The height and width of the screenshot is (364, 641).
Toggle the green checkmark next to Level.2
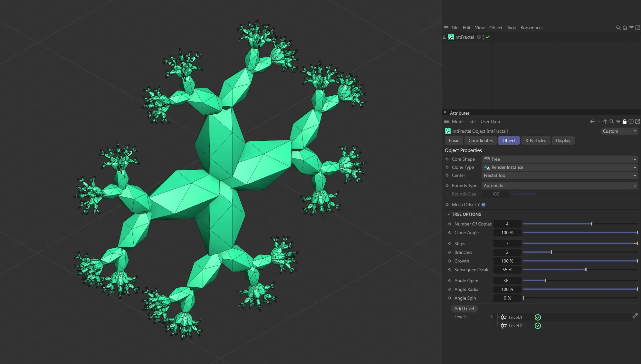[x=538, y=326]
